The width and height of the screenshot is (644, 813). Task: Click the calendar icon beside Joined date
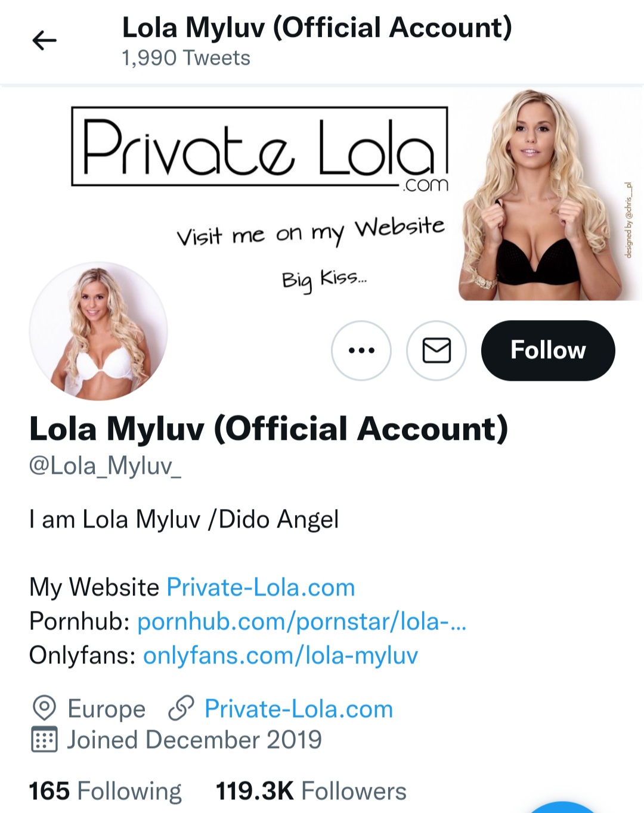(x=44, y=740)
